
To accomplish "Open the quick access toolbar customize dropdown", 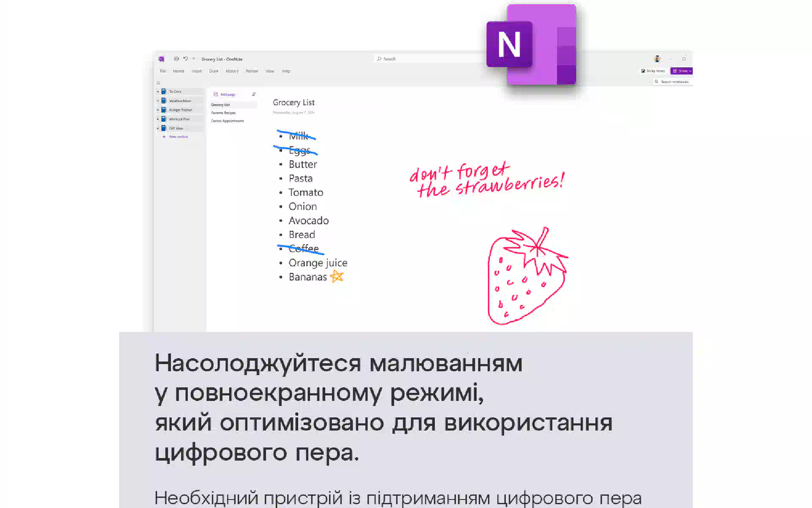I will 194,59.
